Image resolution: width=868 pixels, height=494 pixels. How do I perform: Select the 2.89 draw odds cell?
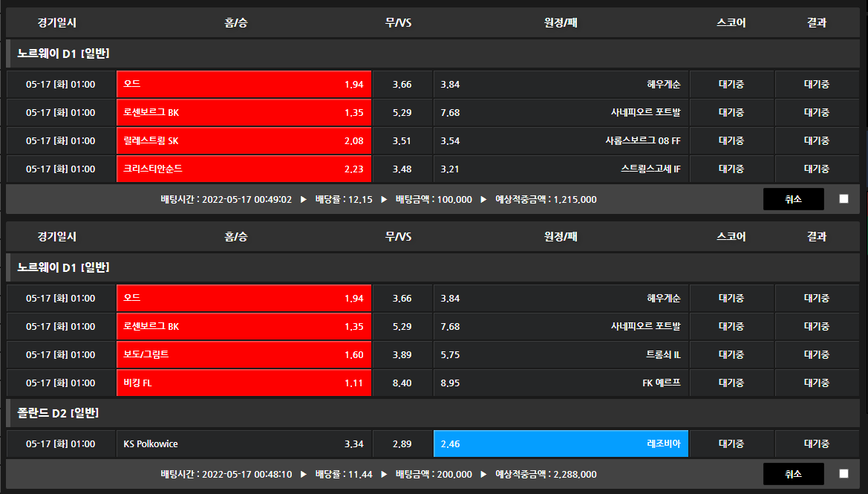point(402,443)
